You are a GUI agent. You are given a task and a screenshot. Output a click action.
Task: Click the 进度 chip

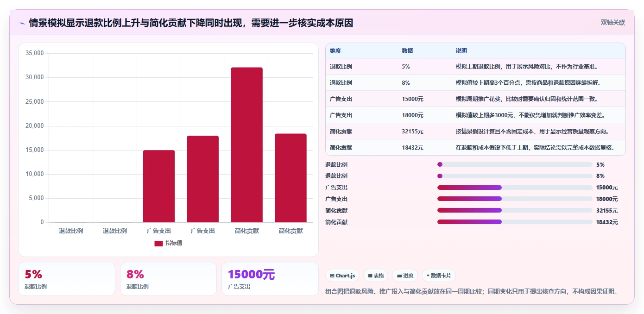coord(405,276)
